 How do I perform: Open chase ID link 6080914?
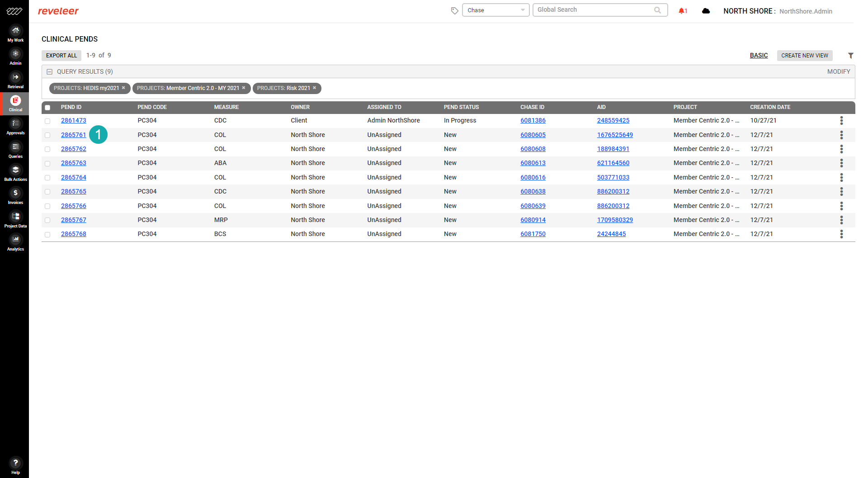533,220
